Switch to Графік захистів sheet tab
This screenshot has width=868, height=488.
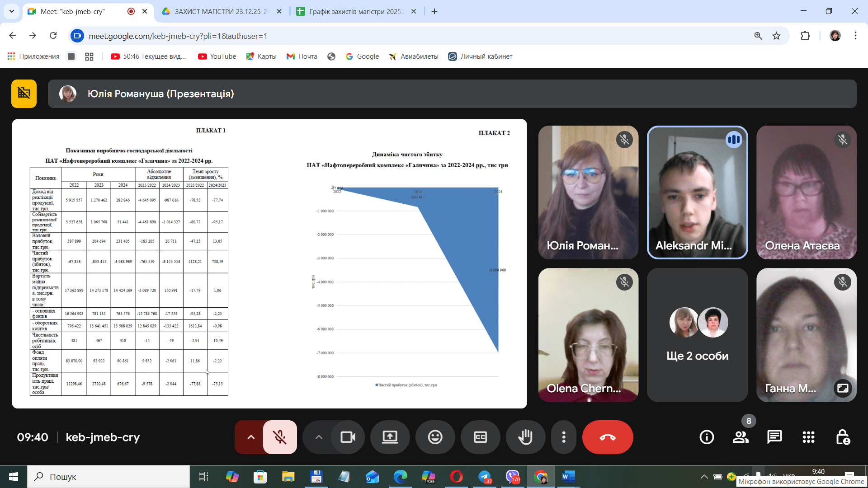[355, 11]
